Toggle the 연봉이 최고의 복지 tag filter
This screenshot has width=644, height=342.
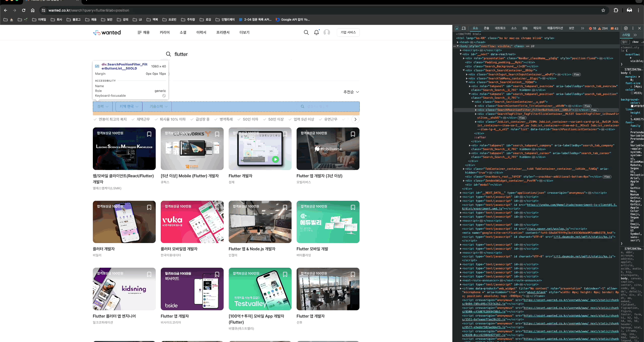click(x=110, y=119)
